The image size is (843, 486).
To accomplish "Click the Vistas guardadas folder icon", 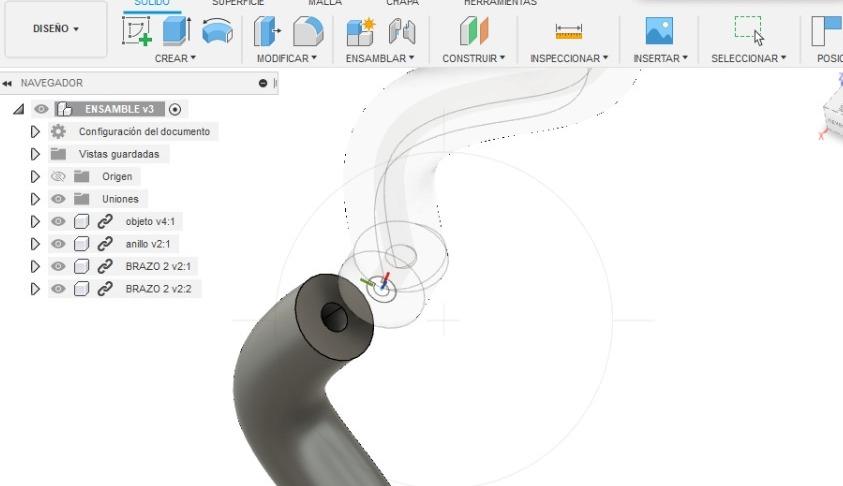I will [x=58, y=154].
